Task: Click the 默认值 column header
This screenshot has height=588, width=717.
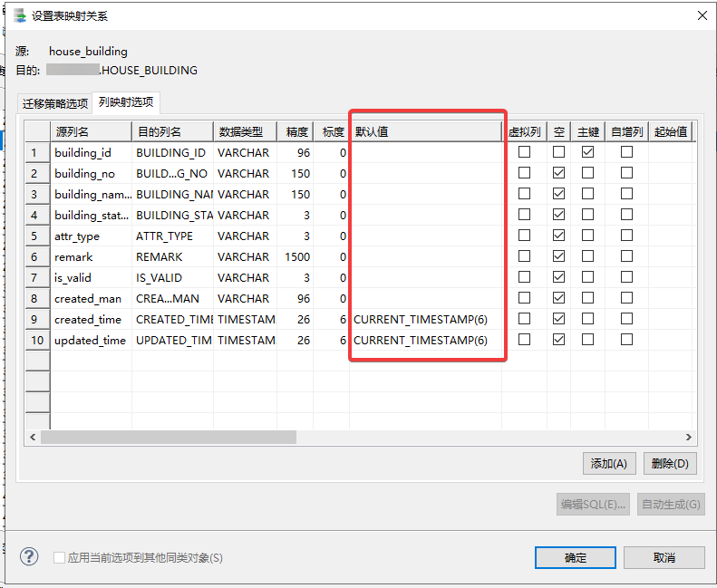Action: click(x=425, y=131)
